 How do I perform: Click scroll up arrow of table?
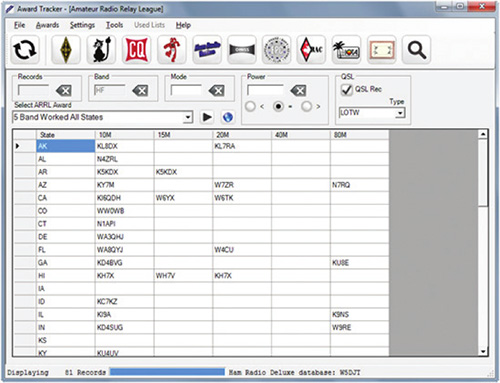pos(483,134)
